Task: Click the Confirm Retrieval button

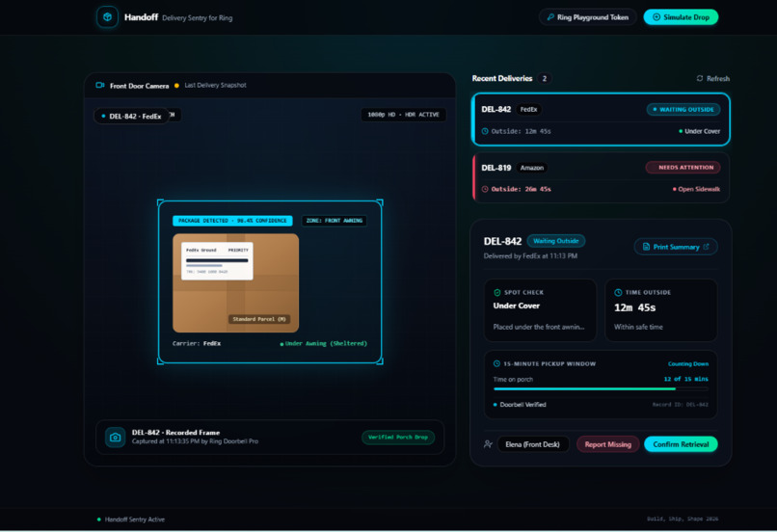Action: point(681,444)
